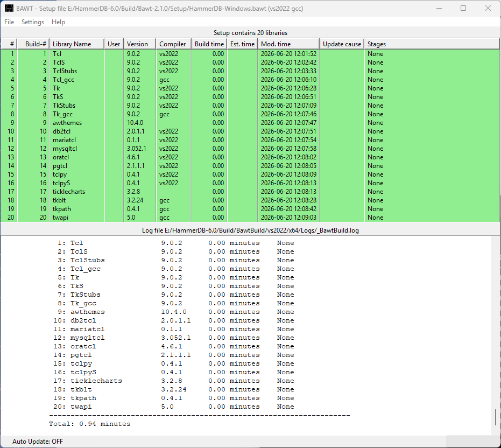Click mod time 2026-06-20 12:09:03
The width and height of the screenshot is (501, 448).
288,218
